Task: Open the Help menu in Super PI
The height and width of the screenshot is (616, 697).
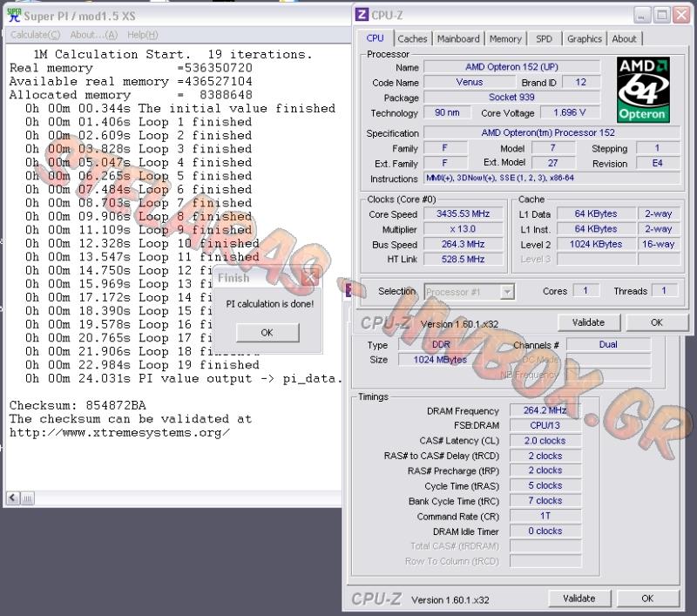Action: pyautogui.click(x=143, y=35)
